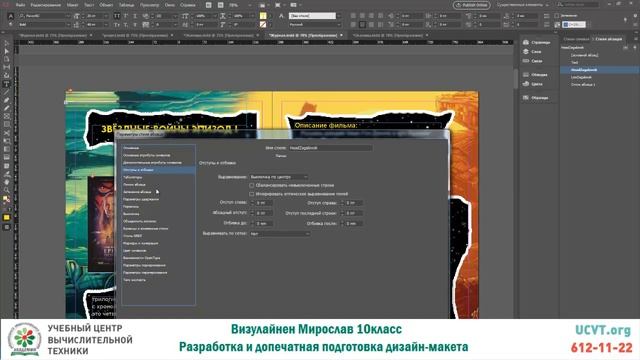Select the Type tool
Screen dimensions: 640x360
(7, 84)
